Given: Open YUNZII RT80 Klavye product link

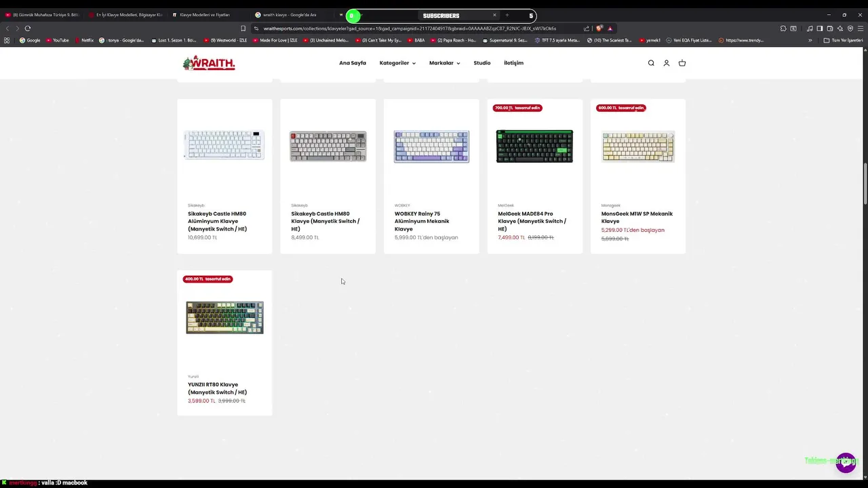Looking at the screenshot, I should click(217, 388).
